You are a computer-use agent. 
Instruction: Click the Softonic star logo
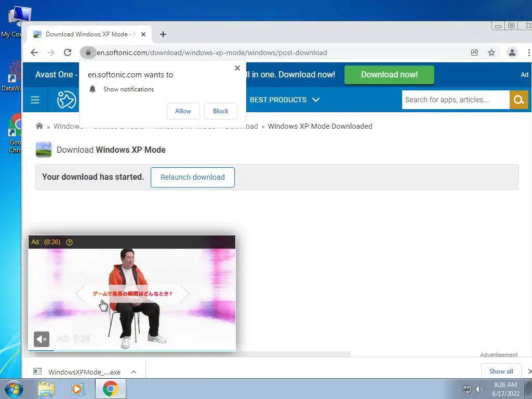[x=66, y=100]
